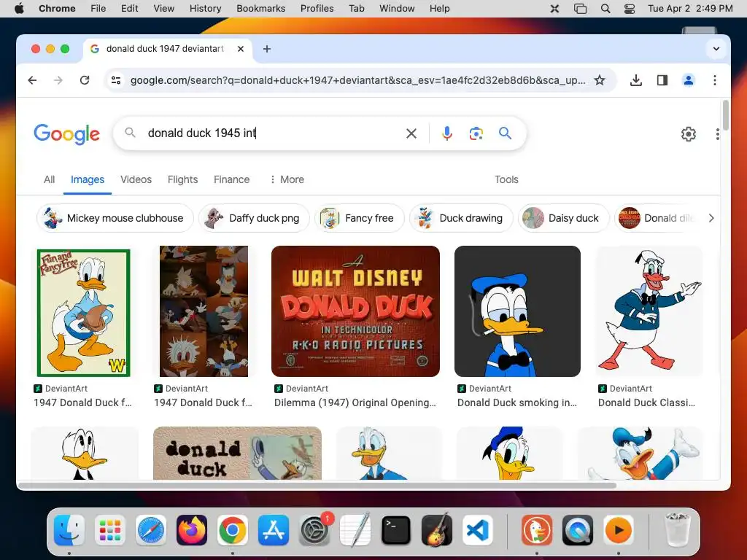Open Donald Duck Classic image thumbnail

click(x=649, y=311)
